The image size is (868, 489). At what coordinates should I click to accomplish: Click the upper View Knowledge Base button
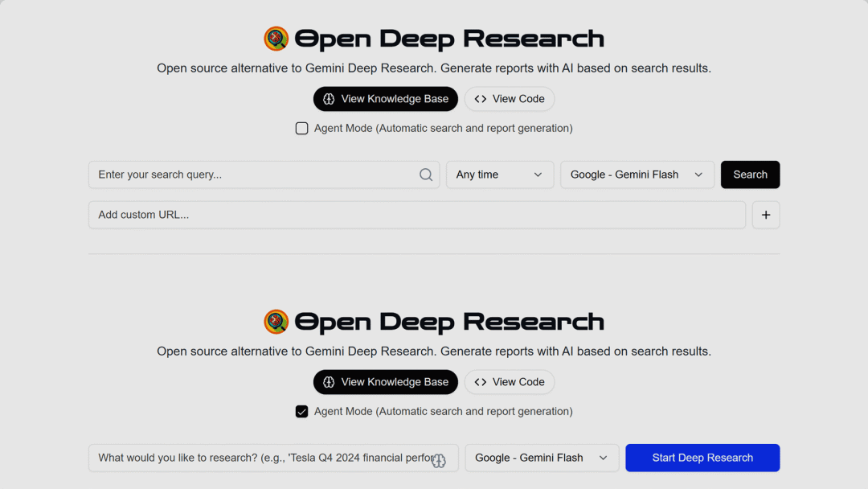(386, 99)
